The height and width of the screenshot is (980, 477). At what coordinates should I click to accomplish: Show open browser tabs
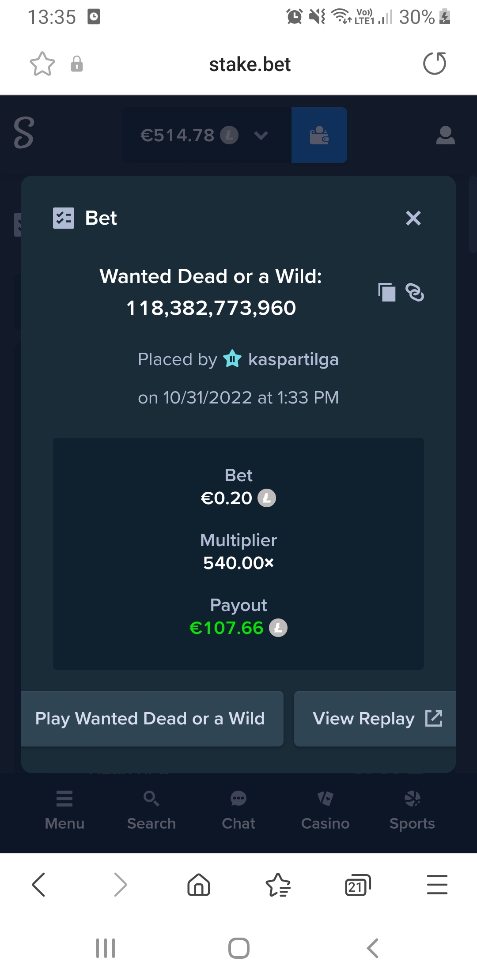[x=358, y=885]
